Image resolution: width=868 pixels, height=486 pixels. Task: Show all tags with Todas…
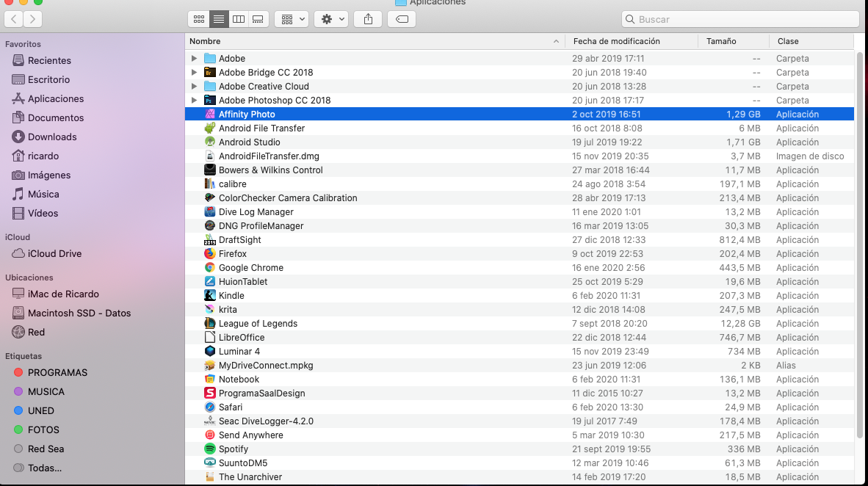pos(44,468)
